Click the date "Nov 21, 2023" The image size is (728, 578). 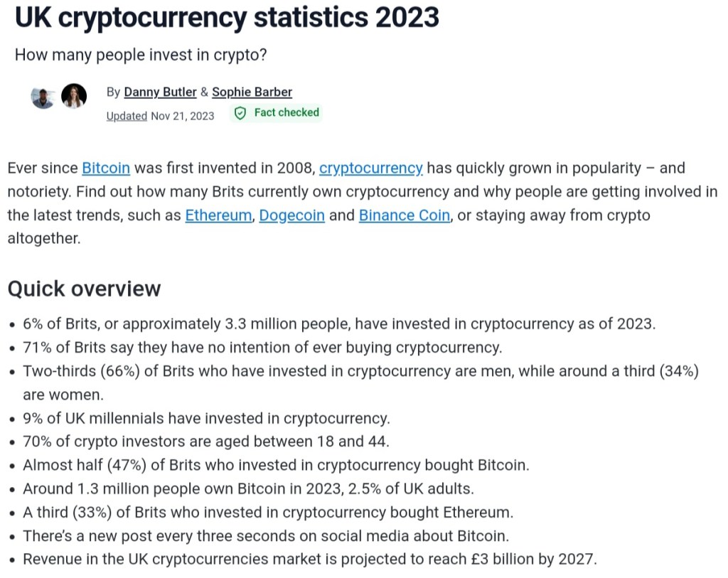click(182, 116)
